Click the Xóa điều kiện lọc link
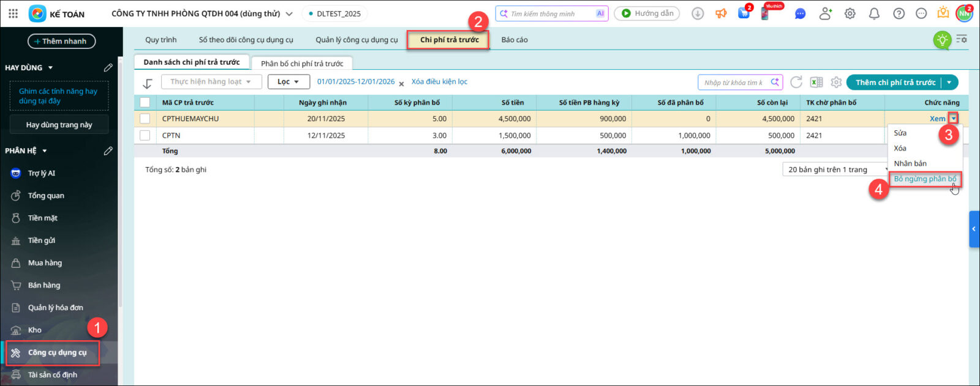Screen dimensions: 980x386 439,81
